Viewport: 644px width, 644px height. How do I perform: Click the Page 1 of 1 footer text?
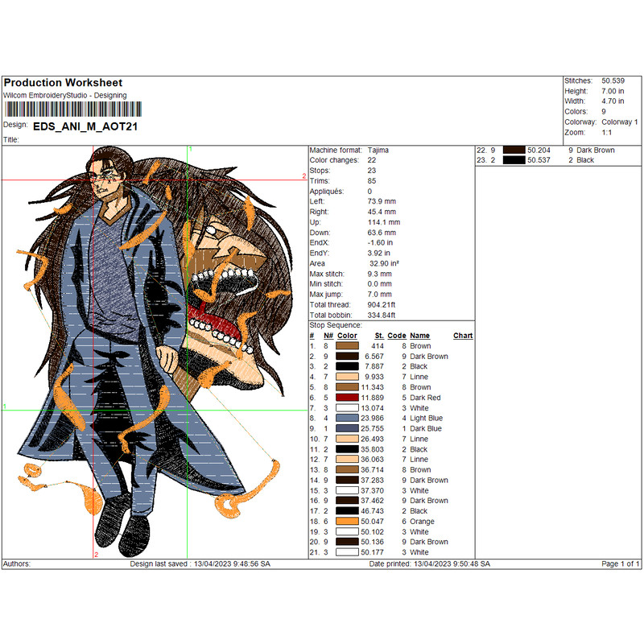tap(621, 564)
